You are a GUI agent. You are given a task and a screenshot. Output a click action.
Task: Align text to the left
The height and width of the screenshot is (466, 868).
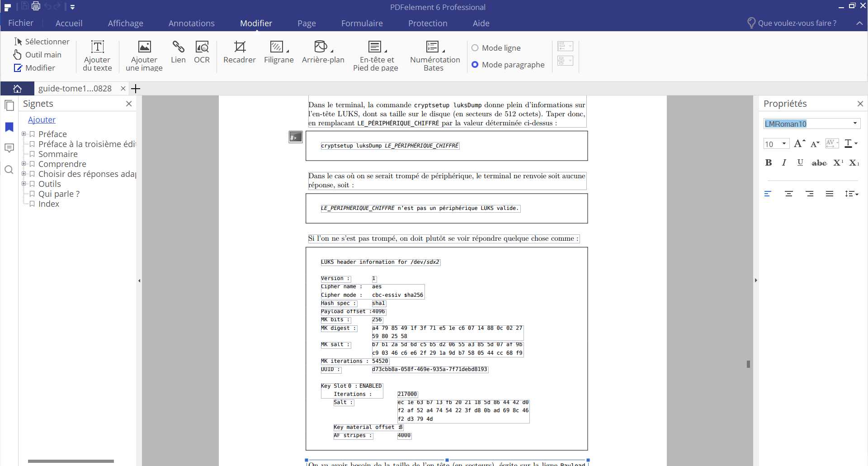[768, 194]
